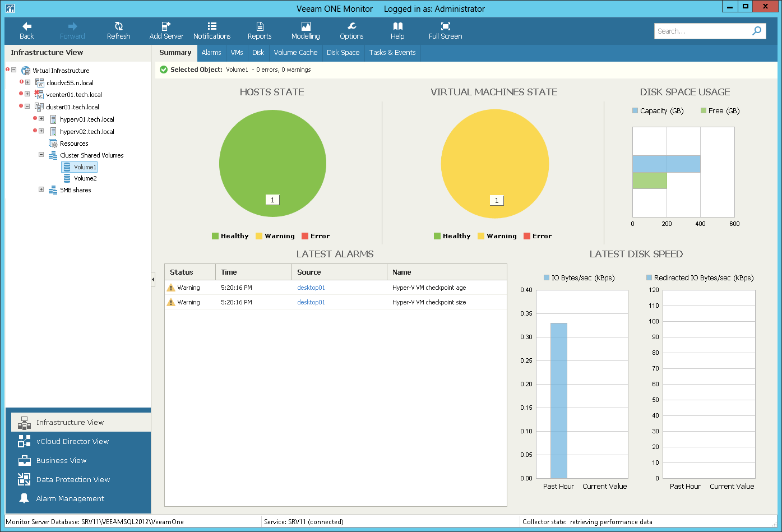Click the Cluster Shared Volumes icon

(x=53, y=155)
